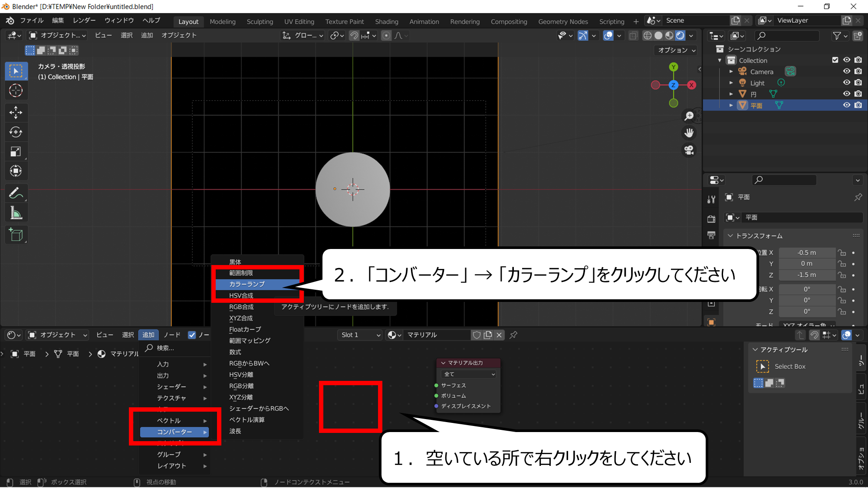
Task: Open the object mode dropdown in the viewport header
Action: click(57, 36)
